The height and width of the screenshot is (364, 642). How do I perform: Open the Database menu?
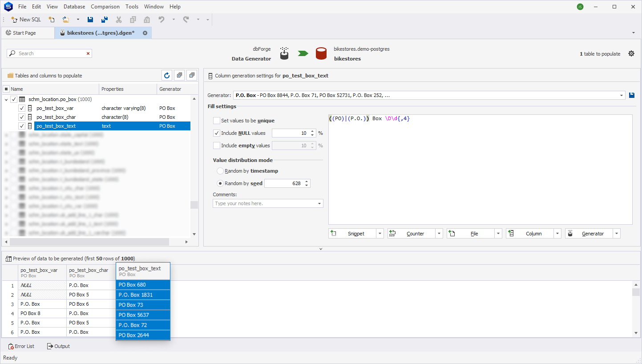74,7
